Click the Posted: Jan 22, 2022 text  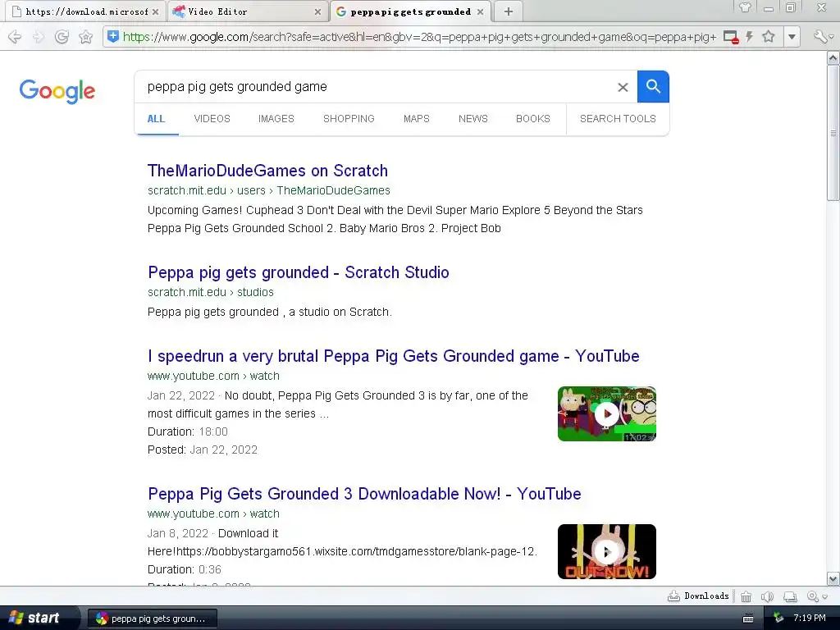203,450
